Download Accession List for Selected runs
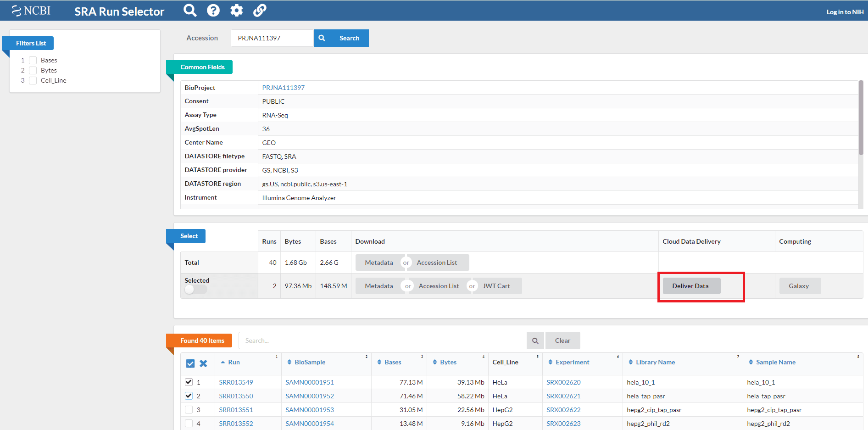 coord(439,286)
